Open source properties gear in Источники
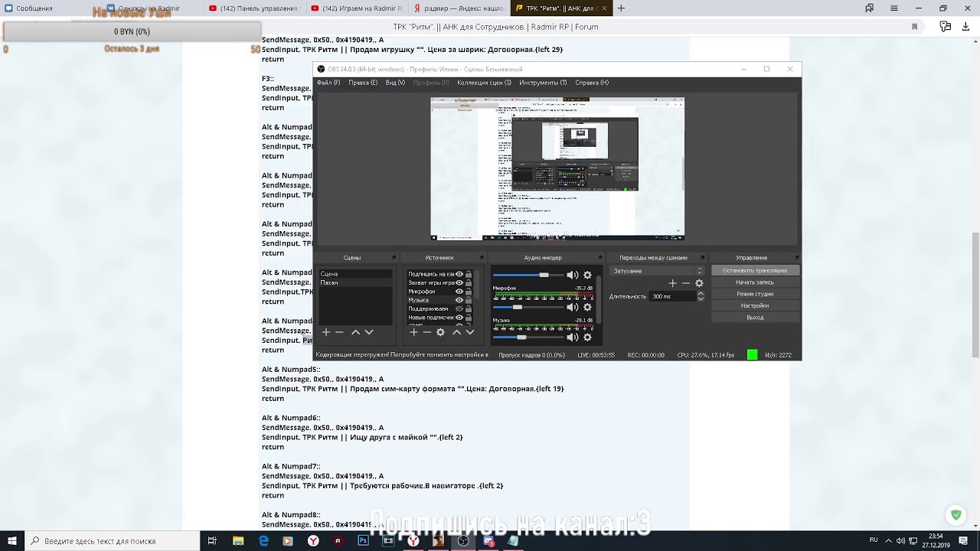 point(440,332)
